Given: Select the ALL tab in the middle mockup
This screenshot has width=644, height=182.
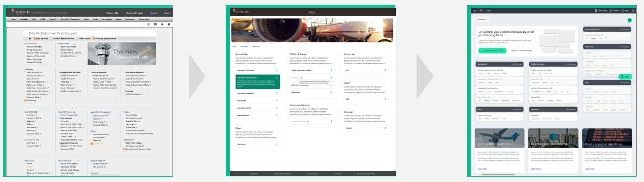Looking at the screenshot, I should (234, 46).
